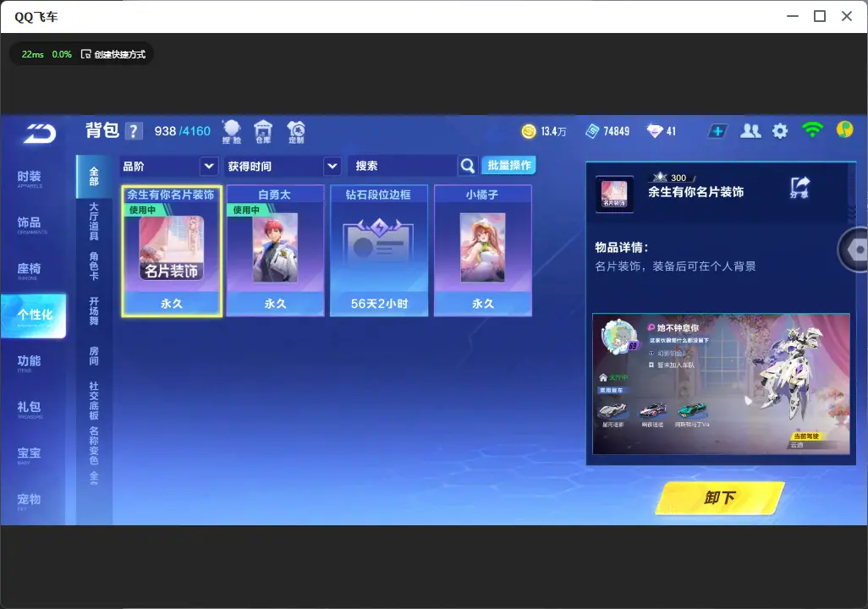Image resolution: width=868 pixels, height=609 pixels.
Task: Select the 余生有你名片装饰 item card
Action: point(172,251)
